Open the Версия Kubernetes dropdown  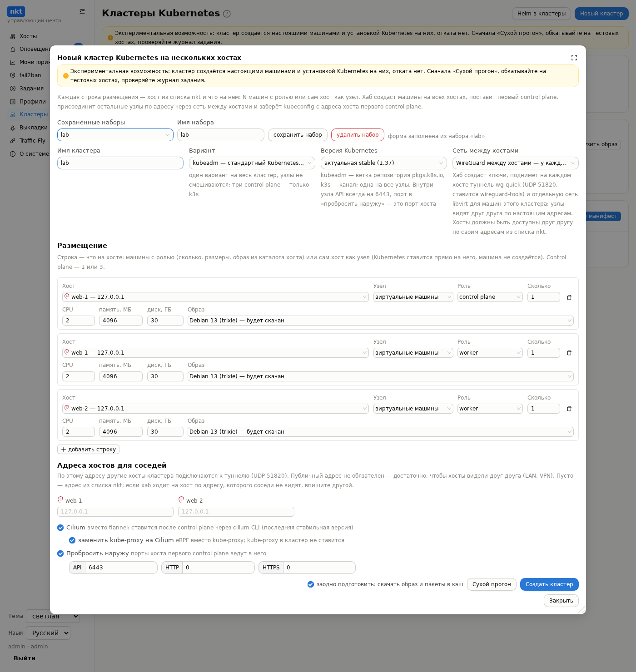coord(384,163)
